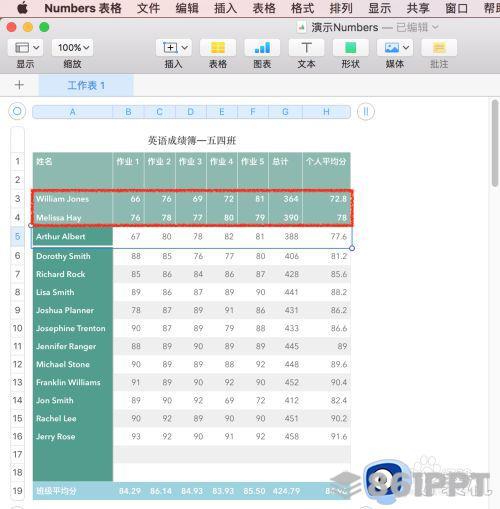Click the table select-all circle handle
The height and width of the screenshot is (509, 500).
[x=17, y=111]
